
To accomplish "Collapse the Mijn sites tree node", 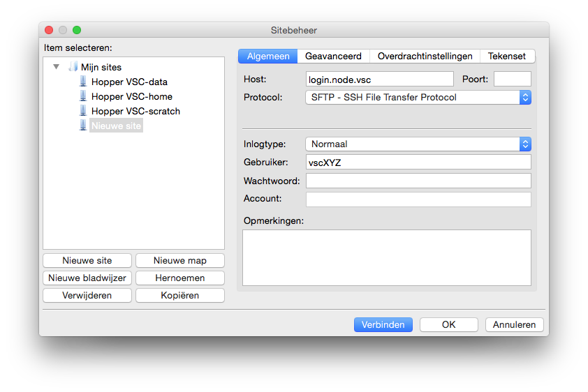I will [x=57, y=67].
